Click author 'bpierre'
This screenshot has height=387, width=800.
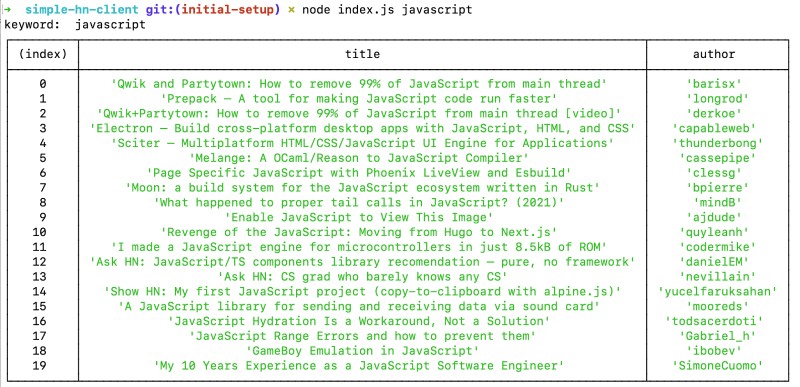717,188
